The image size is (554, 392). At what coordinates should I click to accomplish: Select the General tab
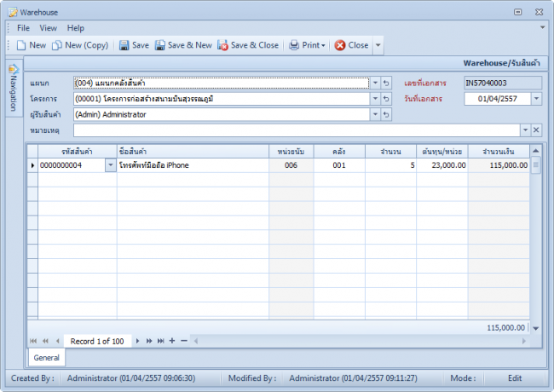click(46, 358)
